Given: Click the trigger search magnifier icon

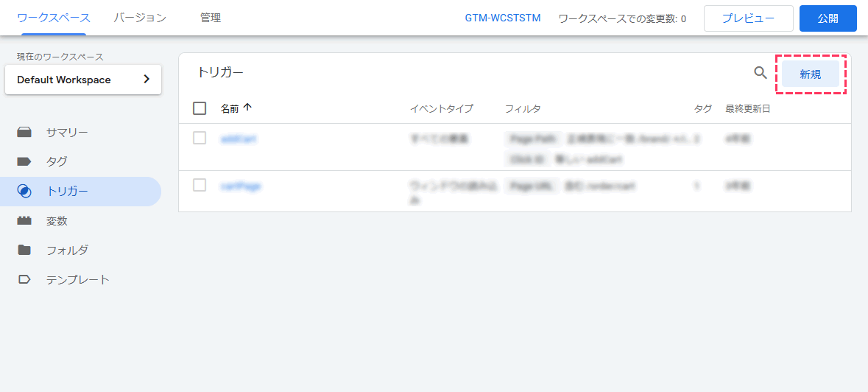Looking at the screenshot, I should pos(761,72).
